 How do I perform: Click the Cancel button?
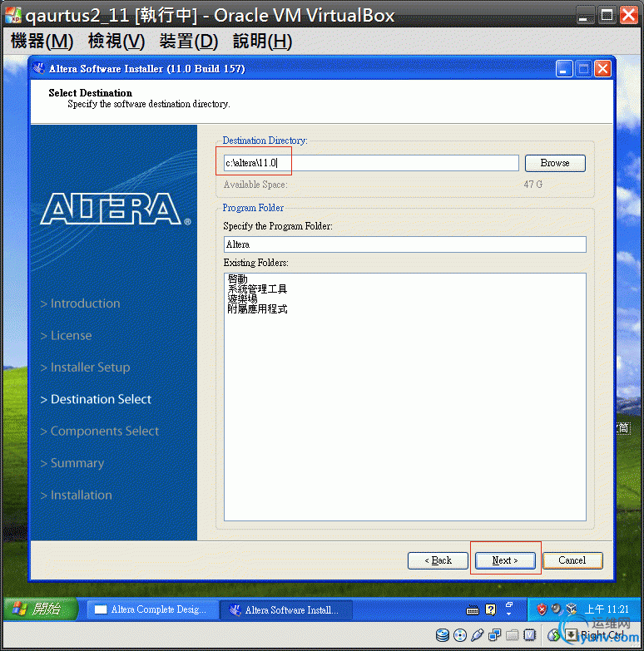(x=572, y=560)
